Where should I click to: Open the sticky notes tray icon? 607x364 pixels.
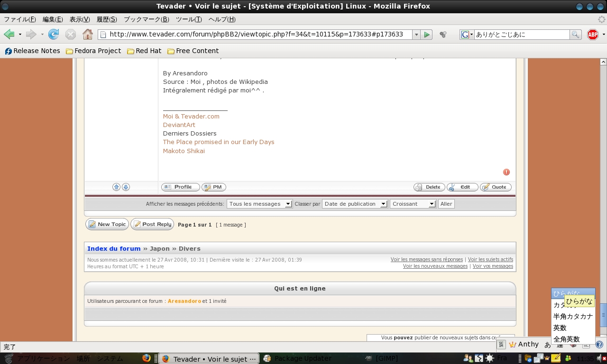click(555, 358)
